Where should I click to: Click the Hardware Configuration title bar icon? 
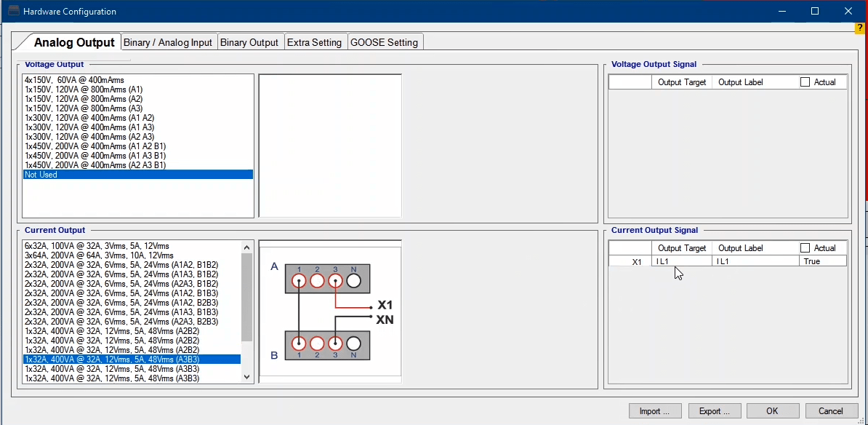(13, 12)
